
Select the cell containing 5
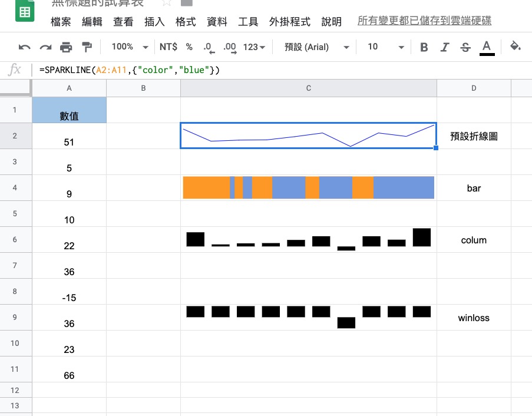click(69, 162)
